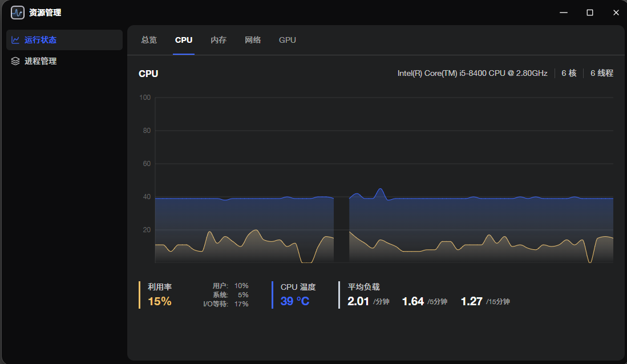The width and height of the screenshot is (627, 364).
Task: Switch to the 总览 tab
Action: click(x=149, y=40)
